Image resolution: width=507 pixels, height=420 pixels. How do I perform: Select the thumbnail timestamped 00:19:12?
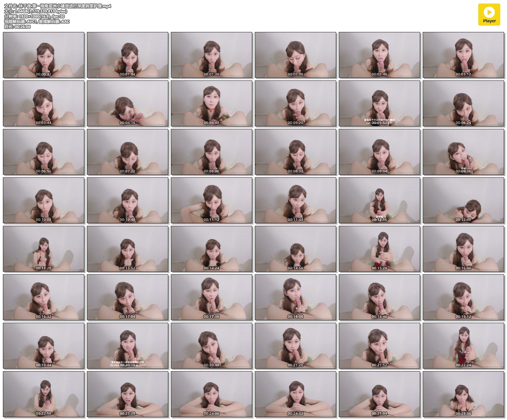point(463,297)
